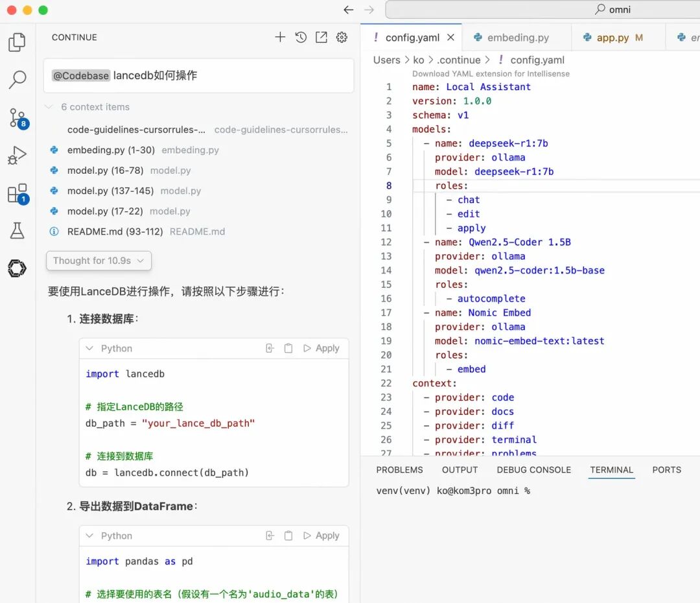Apply the first Python code snippet
This screenshot has height=603, width=700.
[x=321, y=348]
